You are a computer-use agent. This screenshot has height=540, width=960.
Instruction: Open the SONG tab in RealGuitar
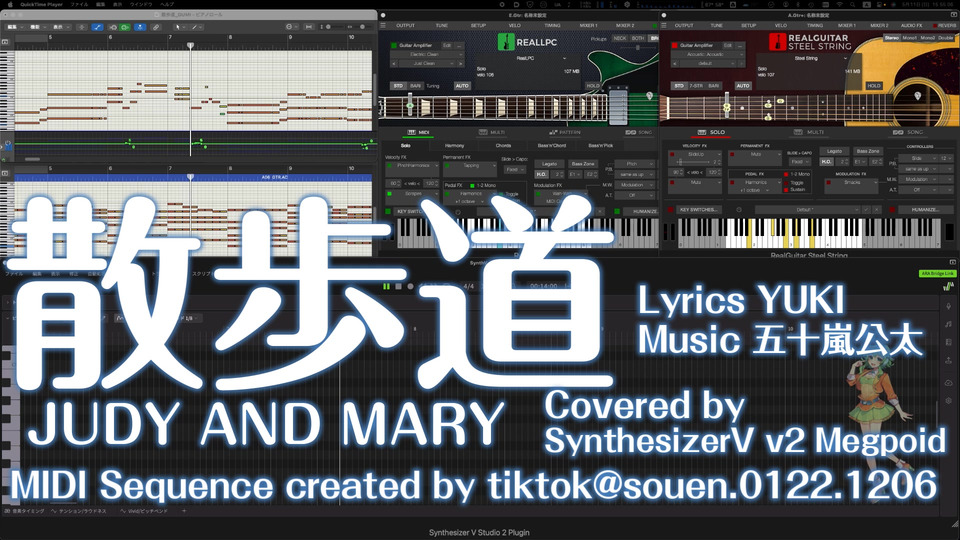coord(907,132)
